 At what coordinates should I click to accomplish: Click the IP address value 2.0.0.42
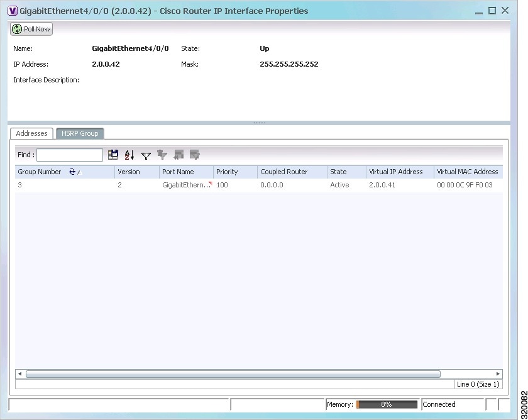106,64
